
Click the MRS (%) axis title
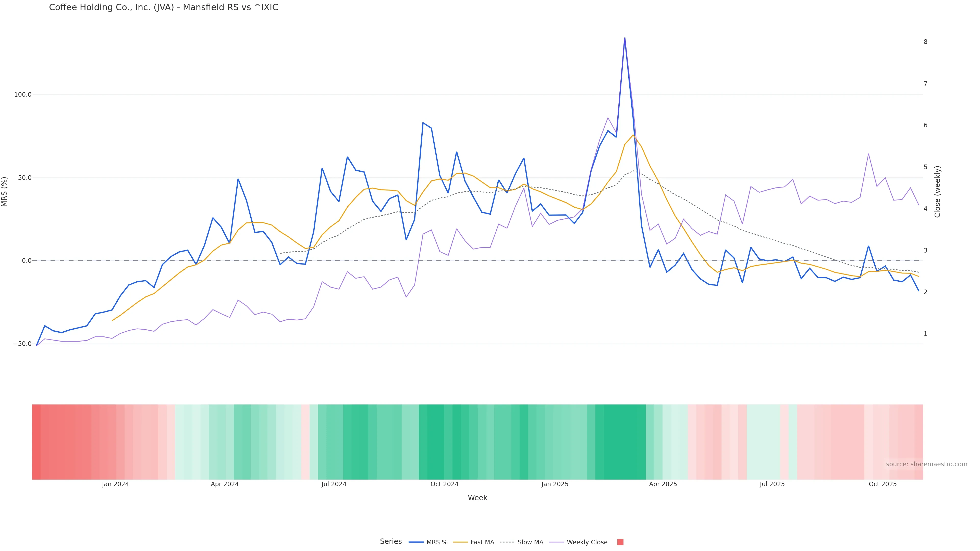(5, 192)
